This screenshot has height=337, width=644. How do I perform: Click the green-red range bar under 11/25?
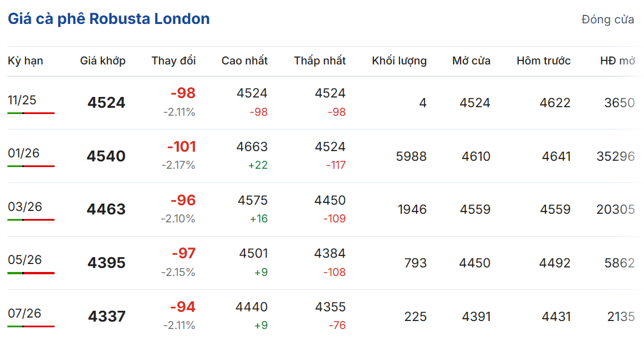pos(31,113)
